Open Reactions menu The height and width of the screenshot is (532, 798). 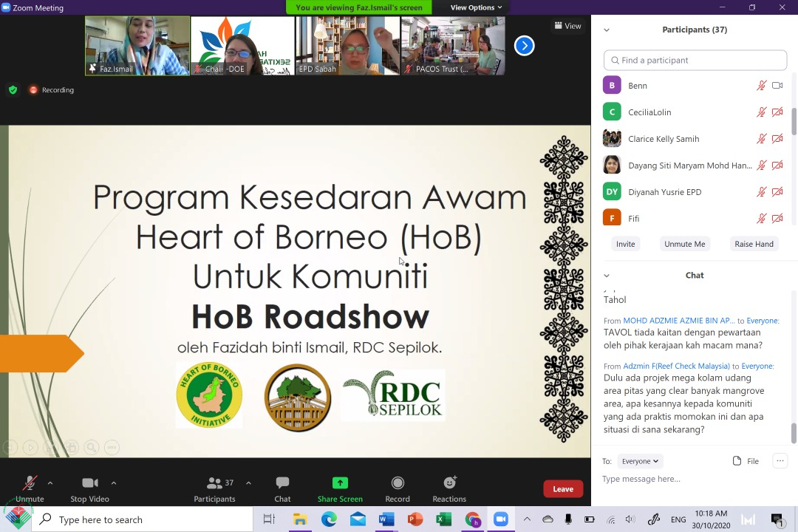449,488
